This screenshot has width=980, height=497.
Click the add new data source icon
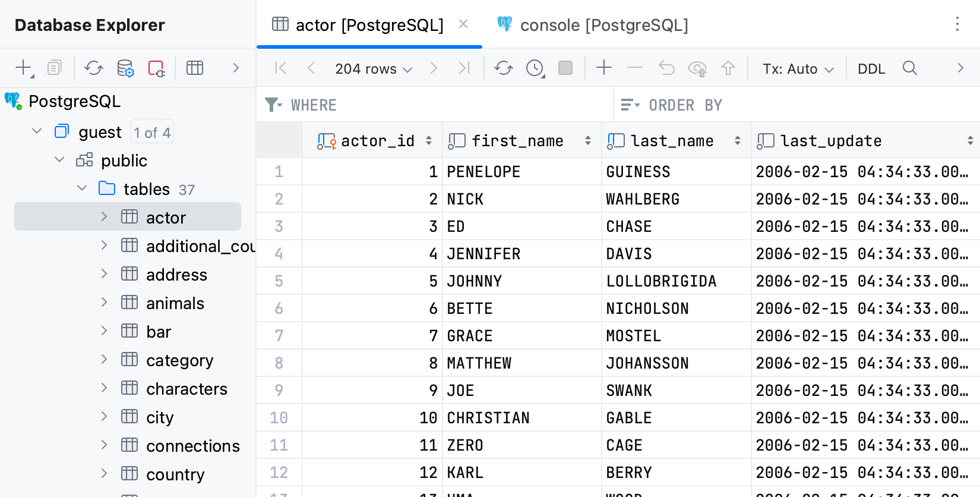(24, 68)
